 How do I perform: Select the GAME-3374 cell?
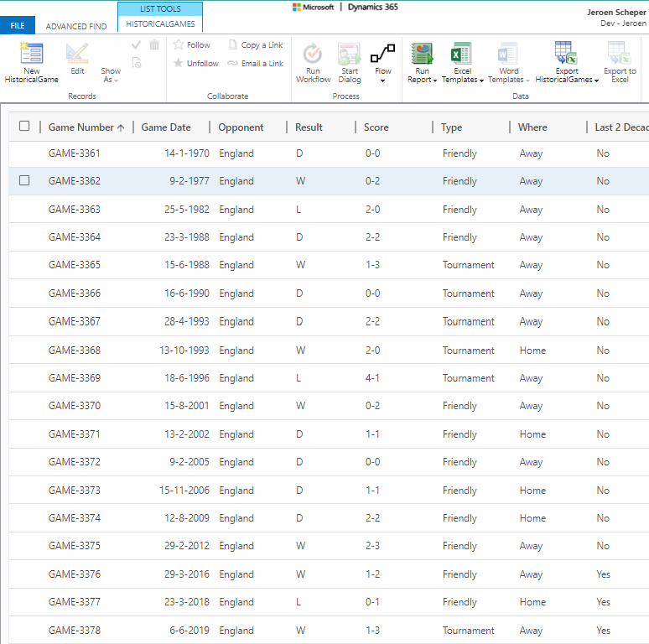(74, 518)
